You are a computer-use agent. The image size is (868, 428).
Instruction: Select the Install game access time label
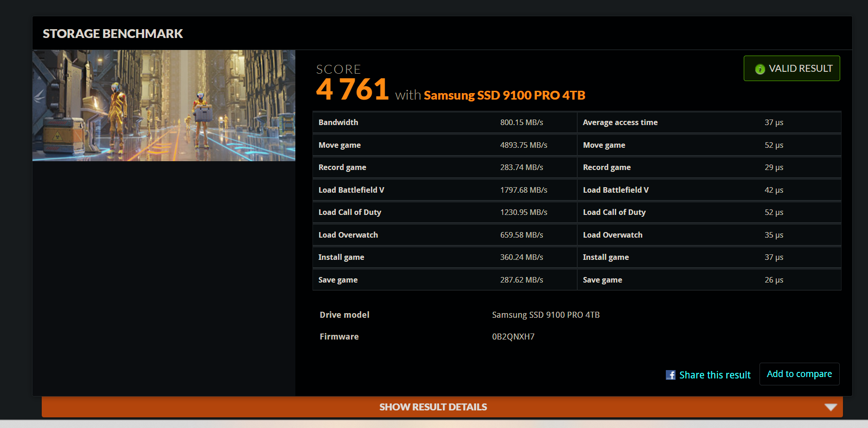(x=606, y=257)
